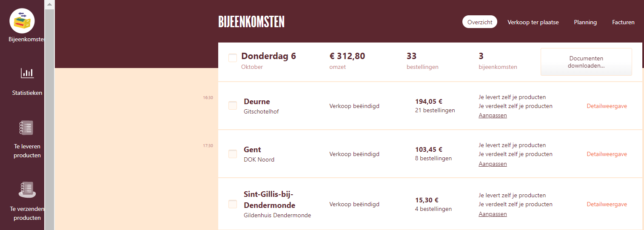Open the Te leveren producten notebook icon
This screenshot has width=644, height=230.
[26, 128]
